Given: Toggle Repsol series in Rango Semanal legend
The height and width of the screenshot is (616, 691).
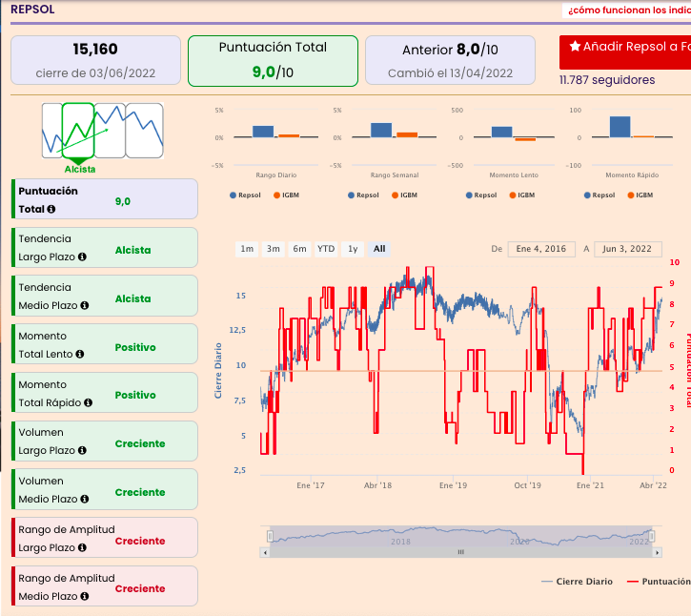Looking at the screenshot, I should (x=363, y=195).
